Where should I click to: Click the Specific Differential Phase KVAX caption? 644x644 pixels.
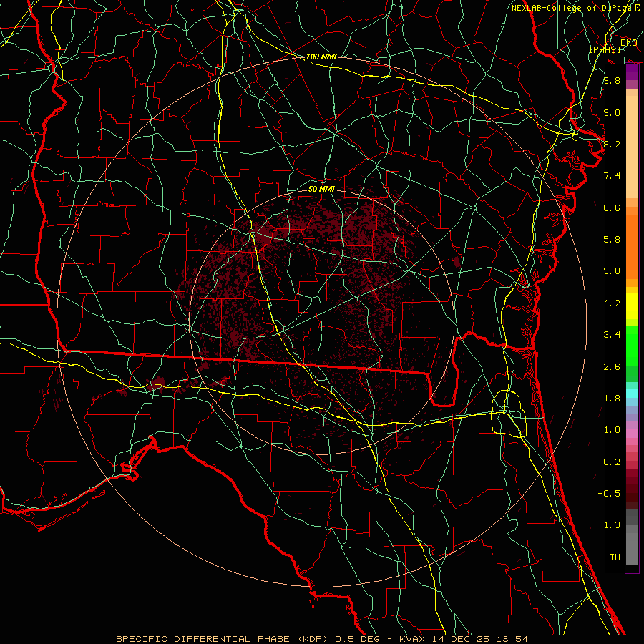(x=321, y=639)
